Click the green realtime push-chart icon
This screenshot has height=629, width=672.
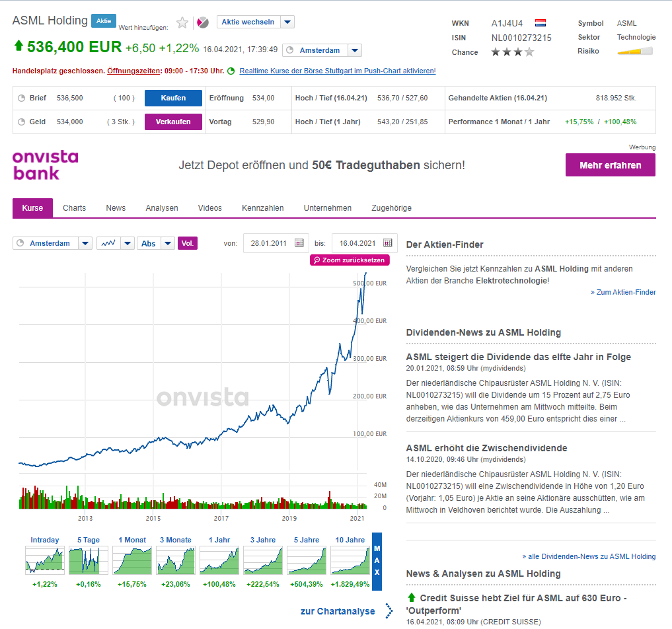[x=231, y=71]
